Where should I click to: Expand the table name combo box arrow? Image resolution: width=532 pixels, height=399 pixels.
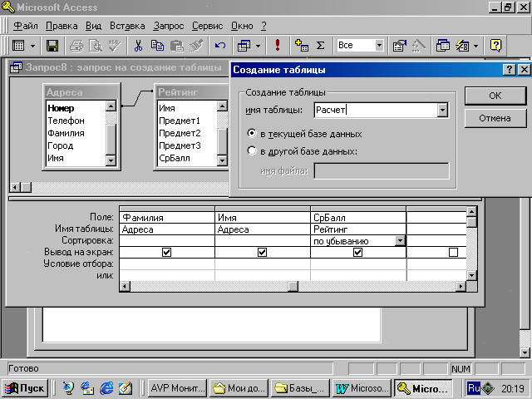pyautogui.click(x=442, y=110)
